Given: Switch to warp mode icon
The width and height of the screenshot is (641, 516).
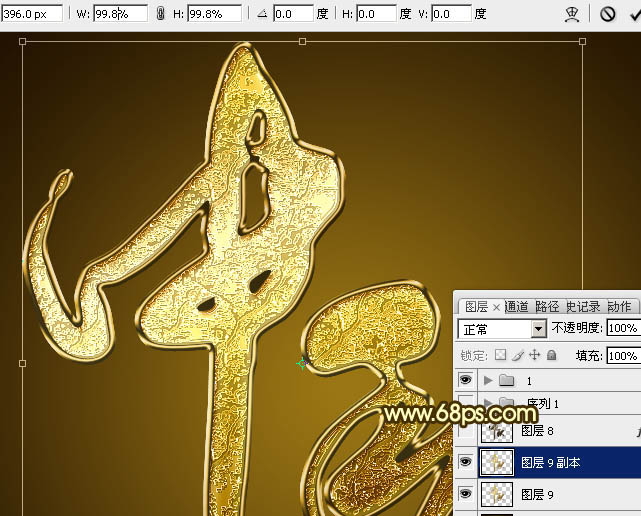Looking at the screenshot, I should tap(572, 14).
